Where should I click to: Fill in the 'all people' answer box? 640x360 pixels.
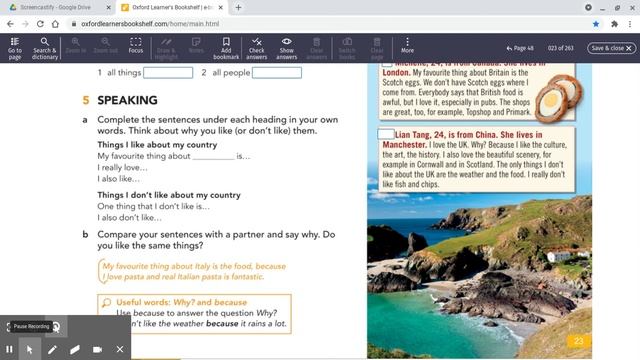[277, 73]
